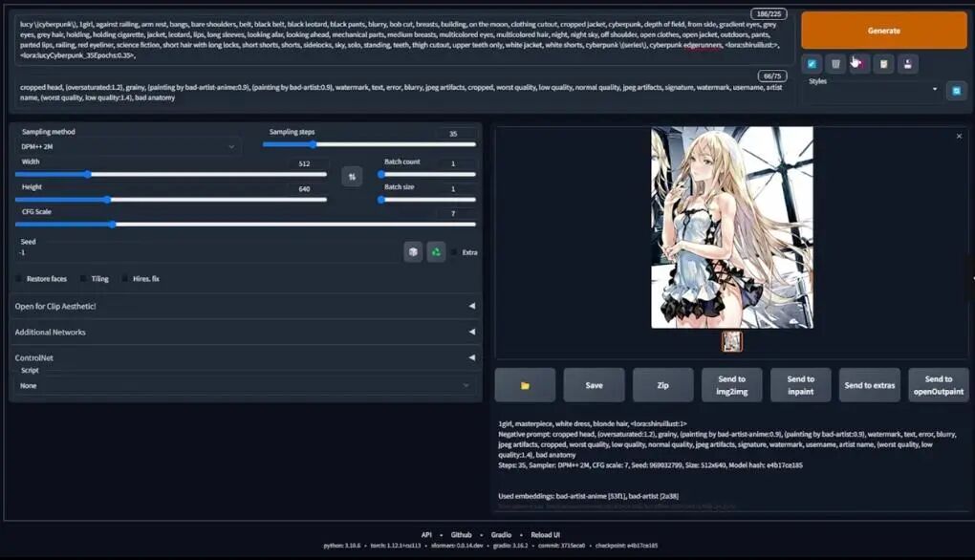Click the Height value field 640
The height and width of the screenshot is (560, 975).
(x=305, y=189)
